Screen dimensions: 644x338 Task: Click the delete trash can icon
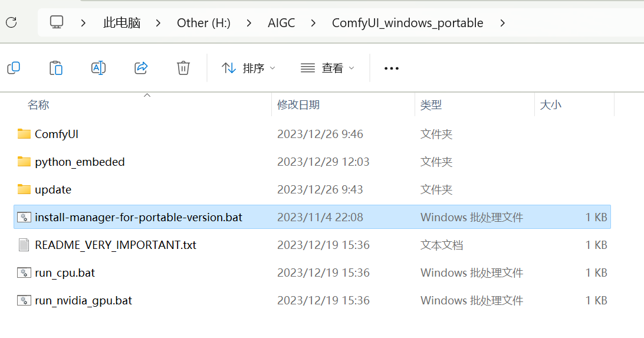(x=183, y=68)
